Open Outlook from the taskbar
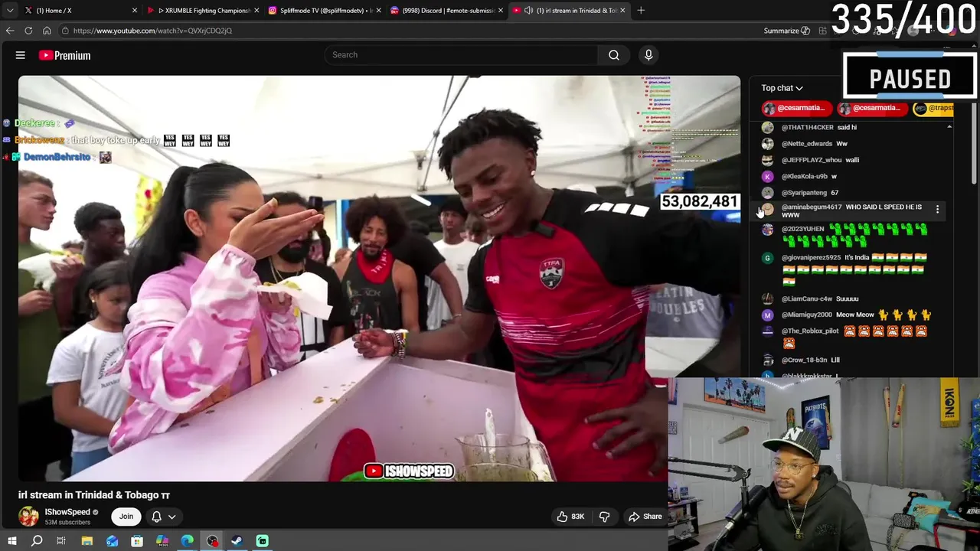This screenshot has height=551, width=980. pyautogui.click(x=113, y=541)
